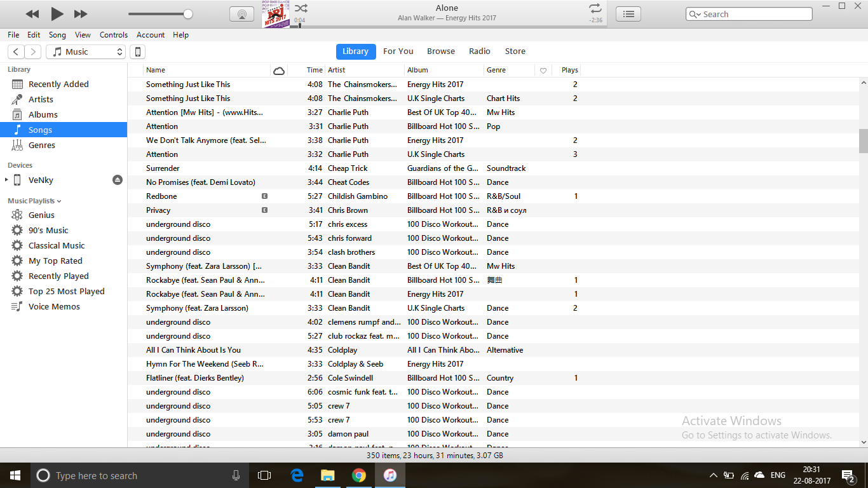Open the AirPlay output button
Image resolution: width=868 pixels, height=488 pixels.
click(241, 14)
